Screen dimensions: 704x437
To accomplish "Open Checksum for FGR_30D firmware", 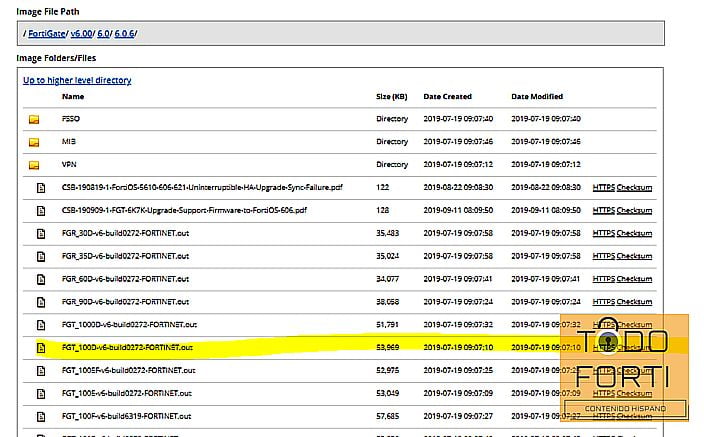I will point(634,233).
